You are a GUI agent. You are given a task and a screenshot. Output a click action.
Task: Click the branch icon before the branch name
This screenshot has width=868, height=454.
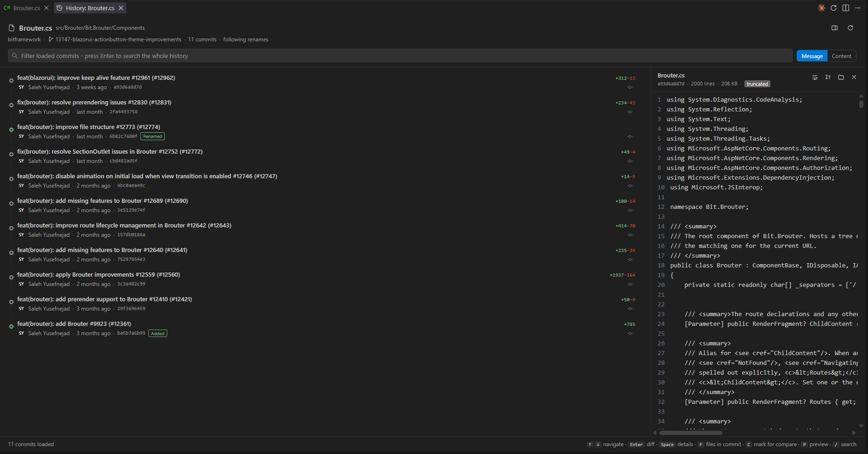[x=51, y=39]
